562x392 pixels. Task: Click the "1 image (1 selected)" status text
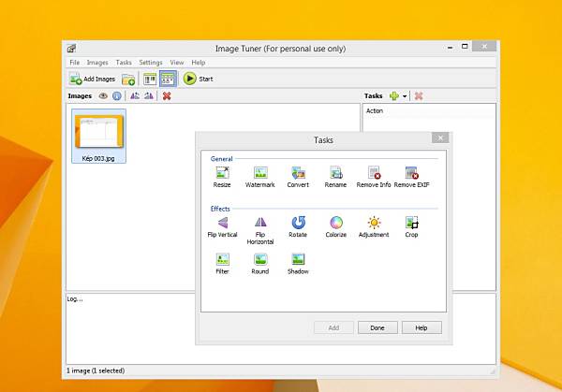pyautogui.click(x=96, y=370)
